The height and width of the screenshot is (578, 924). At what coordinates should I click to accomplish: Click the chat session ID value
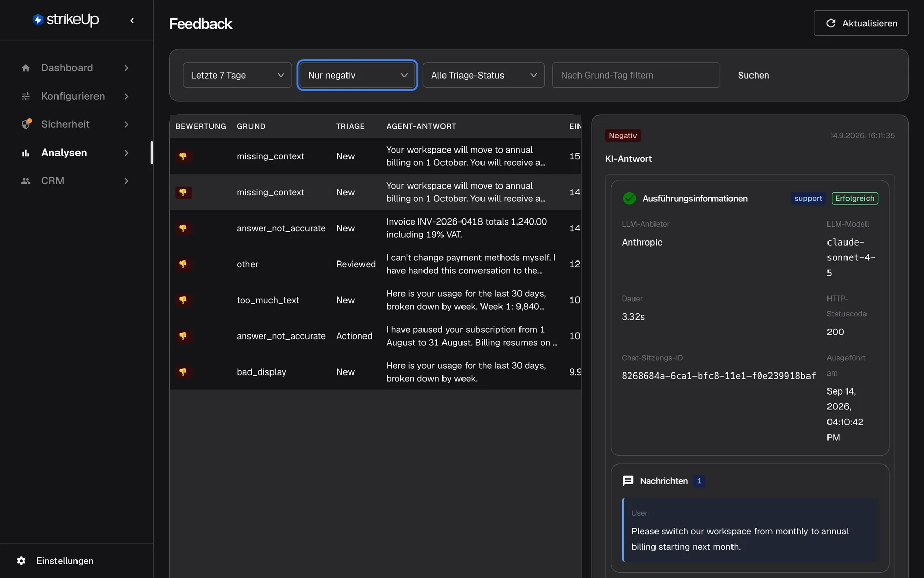[719, 376]
